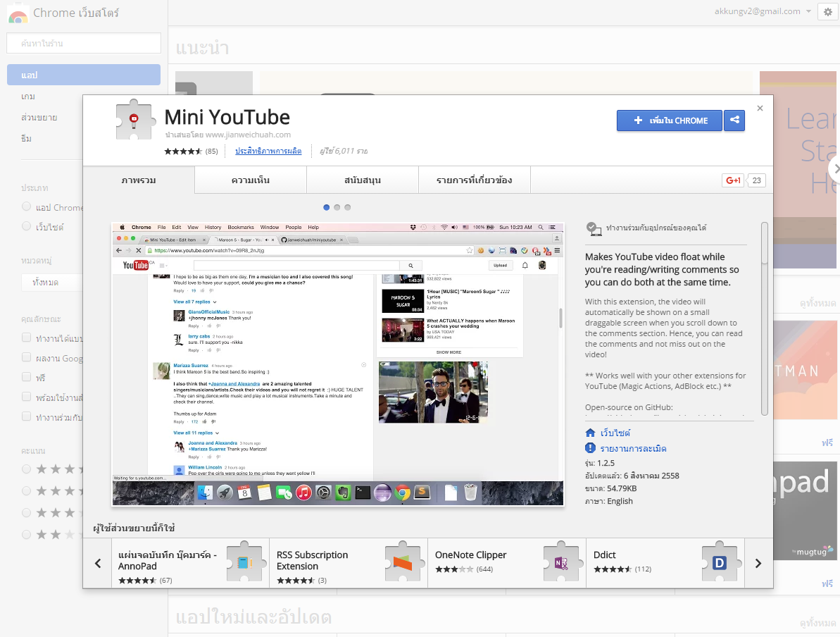This screenshot has width=840, height=637.
Task: Open the Ddict card title
Action: (x=604, y=555)
